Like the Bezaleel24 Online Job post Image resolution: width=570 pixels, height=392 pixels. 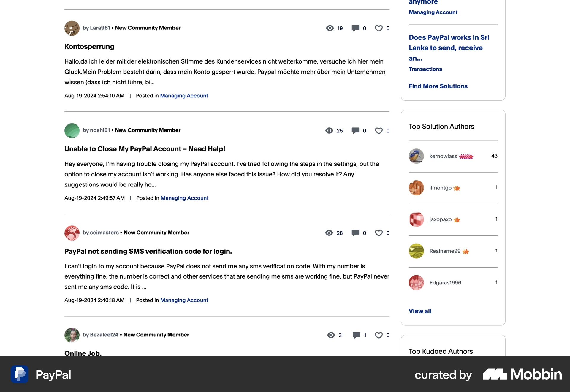pyautogui.click(x=379, y=335)
